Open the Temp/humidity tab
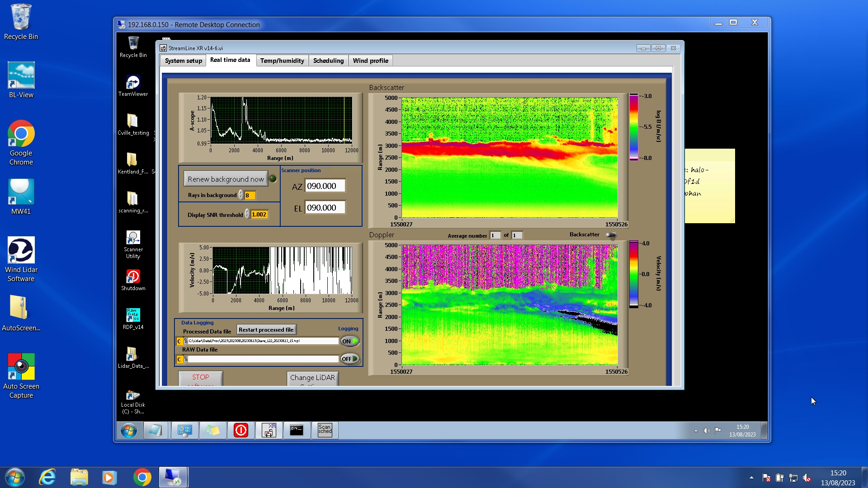This screenshot has height=488, width=868. (x=282, y=61)
